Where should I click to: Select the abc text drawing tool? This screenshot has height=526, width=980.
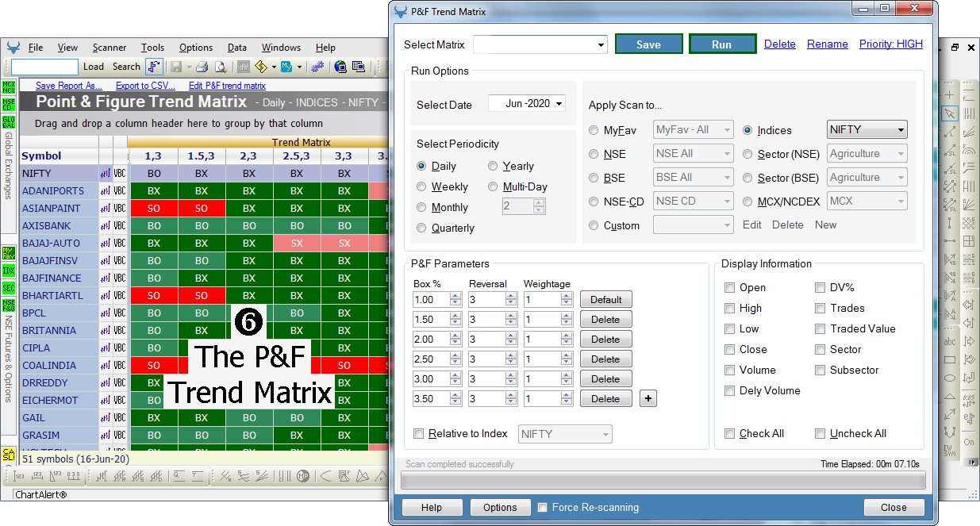949,342
